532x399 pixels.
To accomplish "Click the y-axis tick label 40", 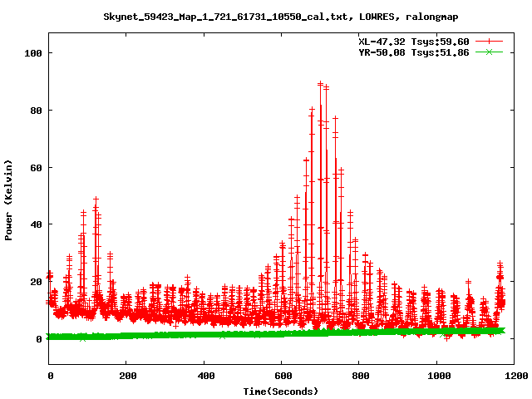I will [36, 224].
